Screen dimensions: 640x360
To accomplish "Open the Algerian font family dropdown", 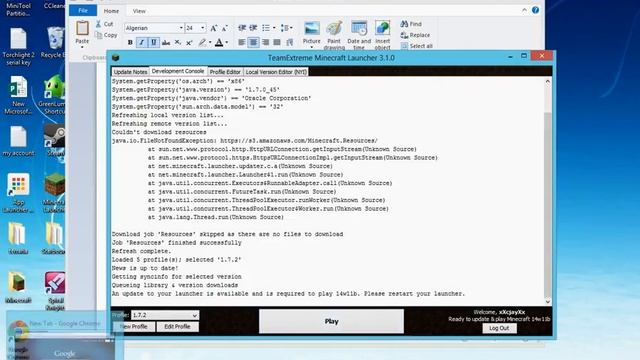I will 181,28.
